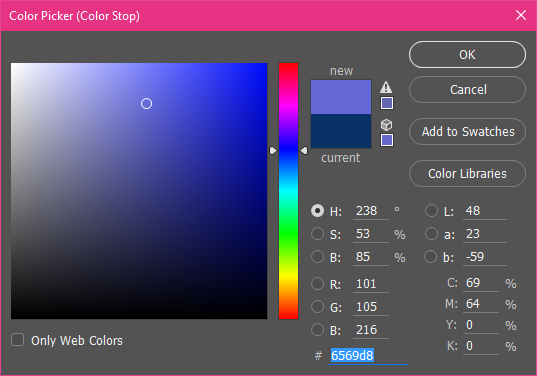Click the K black field showing 0
Screen dimensions: 537x376
click(x=481, y=346)
